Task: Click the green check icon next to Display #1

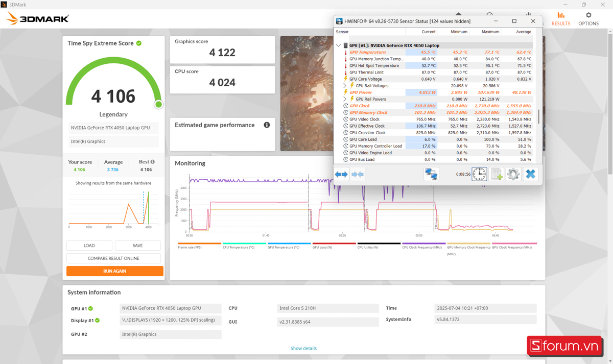Action: pos(97,321)
